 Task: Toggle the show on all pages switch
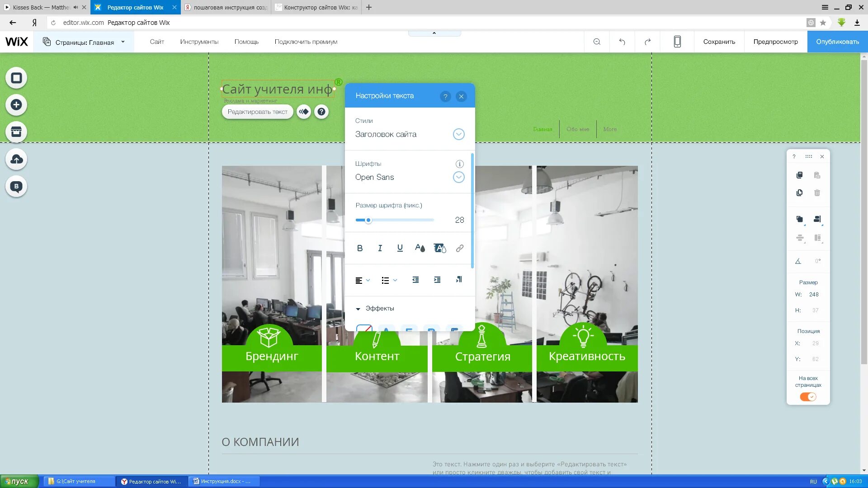[x=808, y=397]
